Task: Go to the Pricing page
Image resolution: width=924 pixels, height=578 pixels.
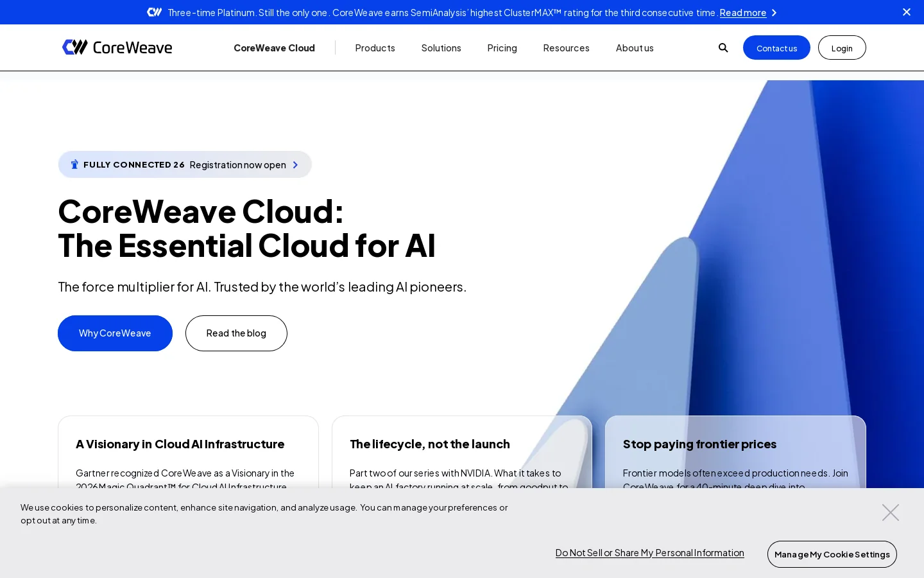Action: (502, 48)
